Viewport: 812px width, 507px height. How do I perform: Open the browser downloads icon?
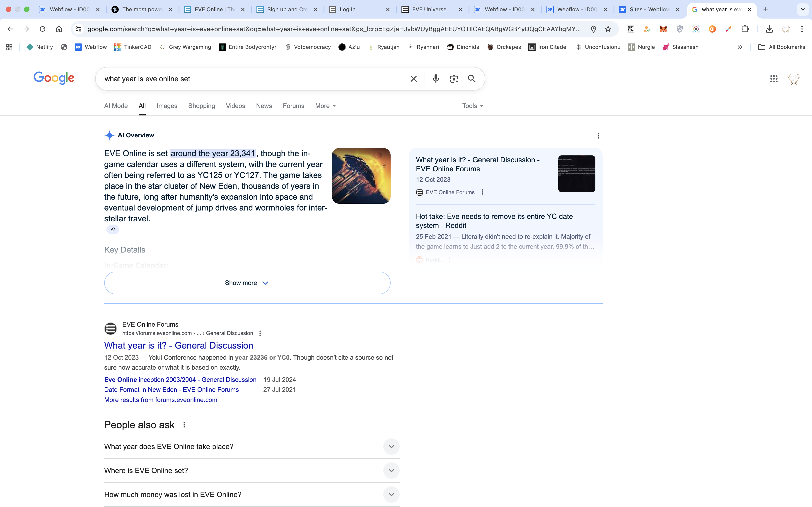[x=769, y=29]
